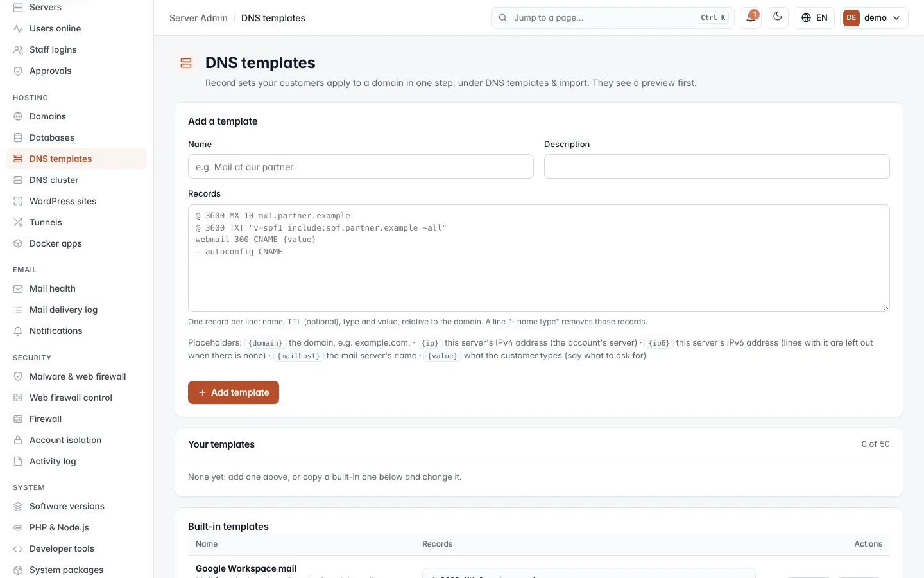Open Domains from the sidebar

(76, 117)
